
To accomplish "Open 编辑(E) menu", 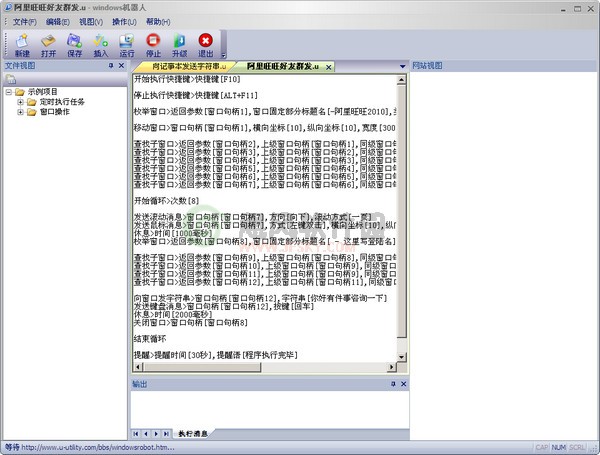I will [58, 22].
